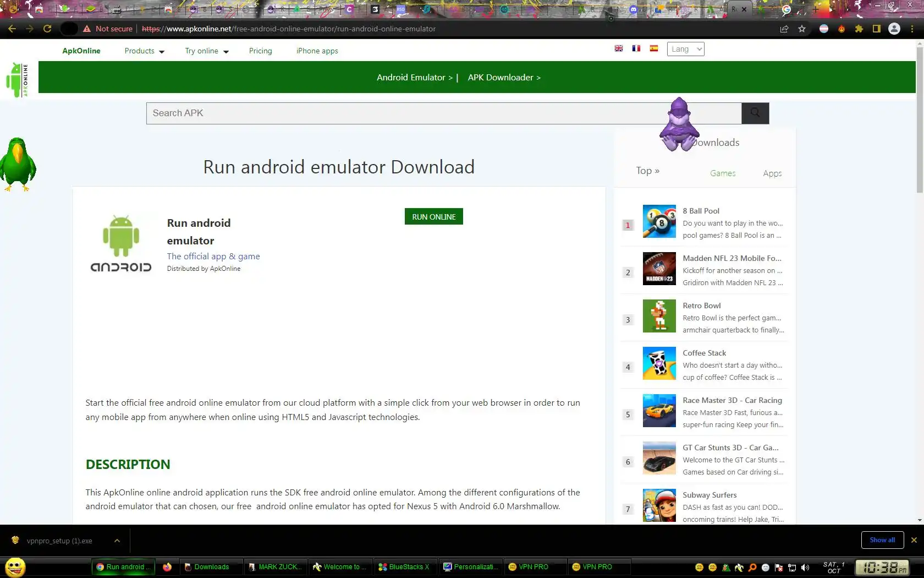924x578 pixels.
Task: Open the Coffee Stack thumbnail
Action: click(659, 363)
